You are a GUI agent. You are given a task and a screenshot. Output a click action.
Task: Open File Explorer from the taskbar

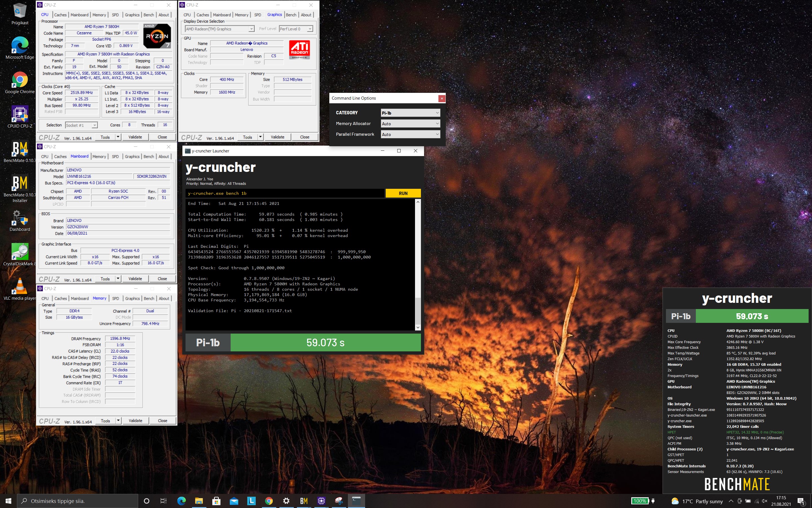[199, 501]
